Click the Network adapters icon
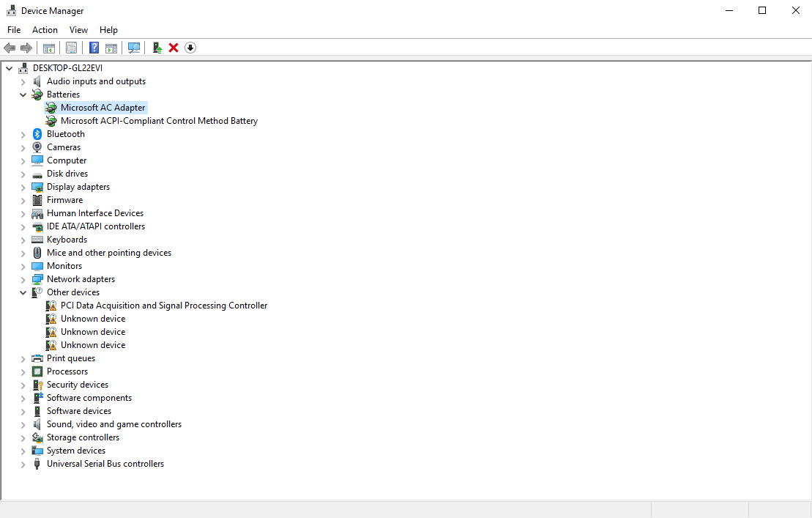 (37, 279)
